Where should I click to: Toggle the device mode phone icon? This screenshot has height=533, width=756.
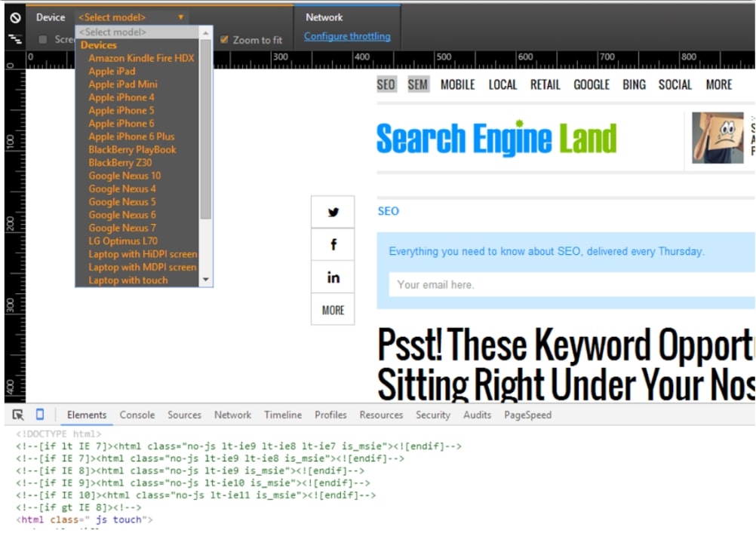(x=40, y=415)
